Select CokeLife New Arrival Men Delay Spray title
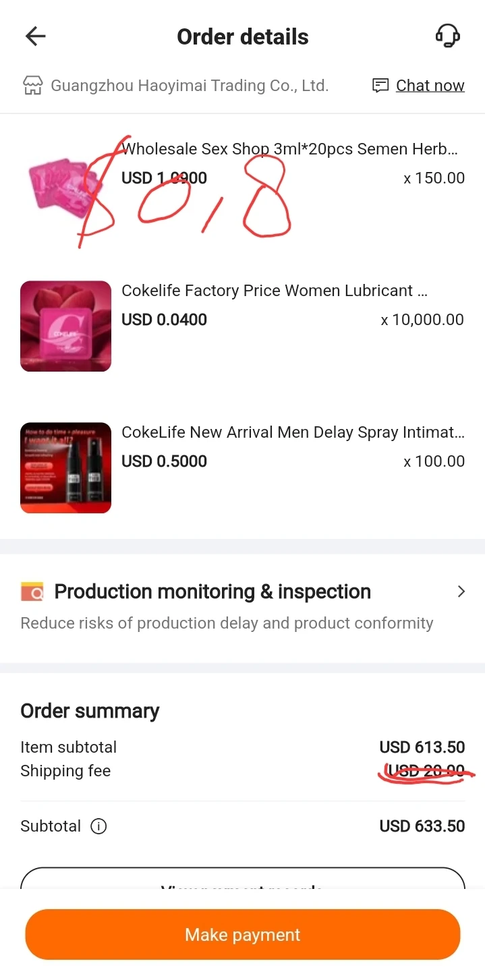The height and width of the screenshot is (980, 485). coord(293,432)
